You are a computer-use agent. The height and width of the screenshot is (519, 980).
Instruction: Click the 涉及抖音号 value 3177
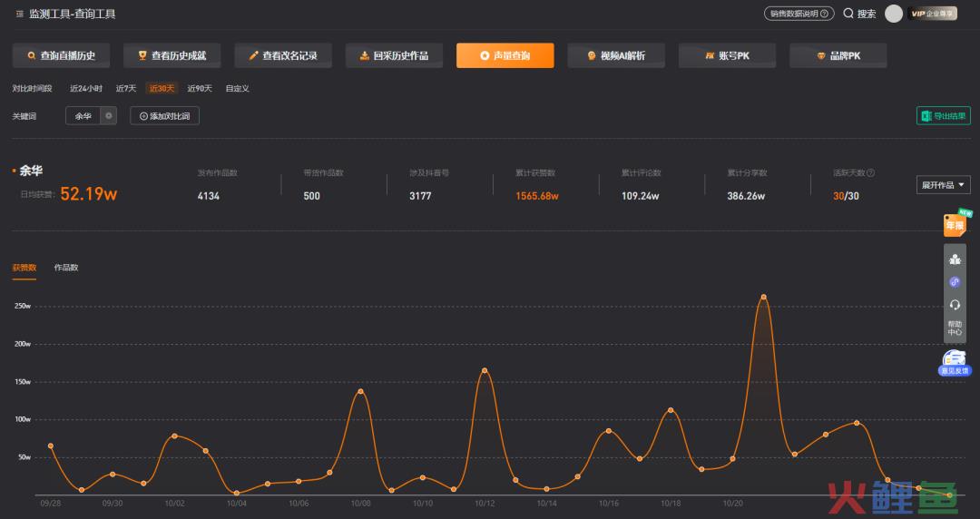(x=421, y=196)
